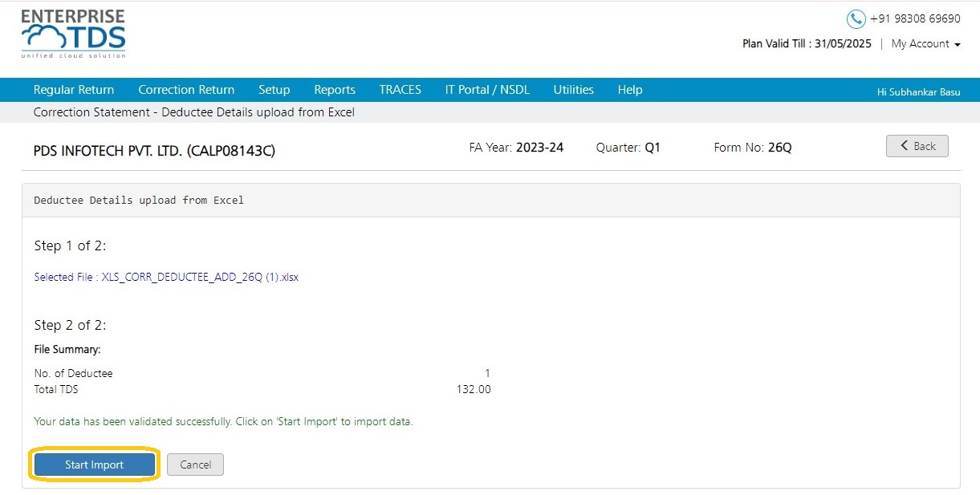Open the Reports menu
Viewport: 980px width, 495px height.
335,90
